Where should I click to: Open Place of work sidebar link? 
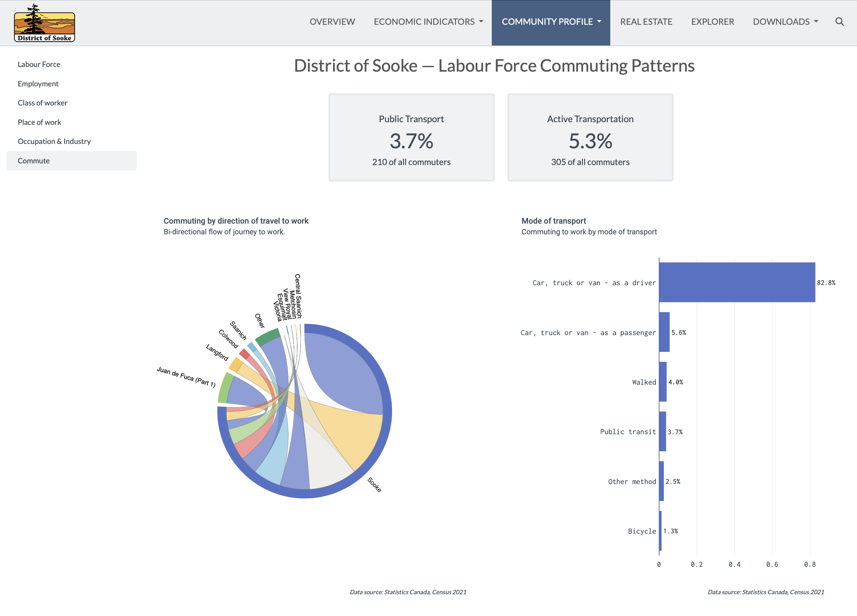(39, 122)
